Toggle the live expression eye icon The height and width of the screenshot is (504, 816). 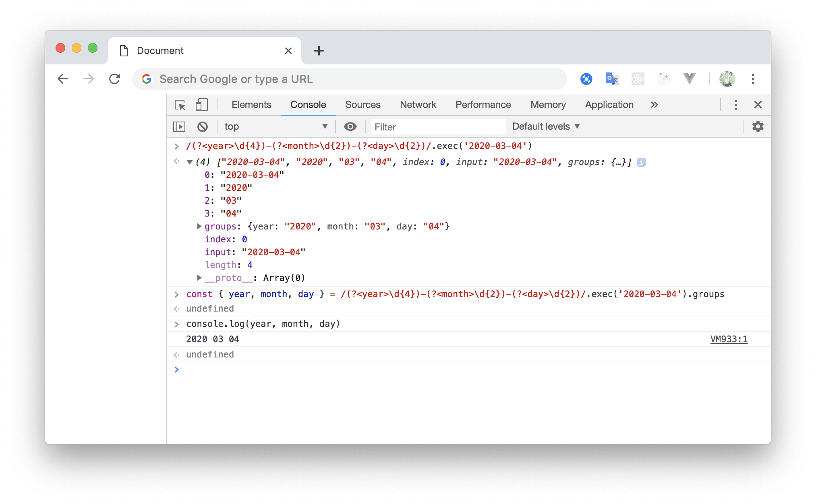click(350, 127)
